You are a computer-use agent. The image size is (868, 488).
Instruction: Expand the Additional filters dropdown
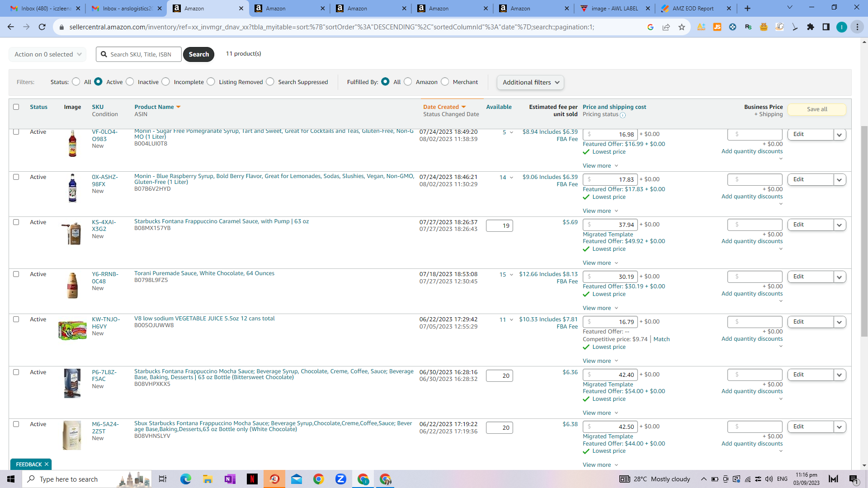[530, 82]
